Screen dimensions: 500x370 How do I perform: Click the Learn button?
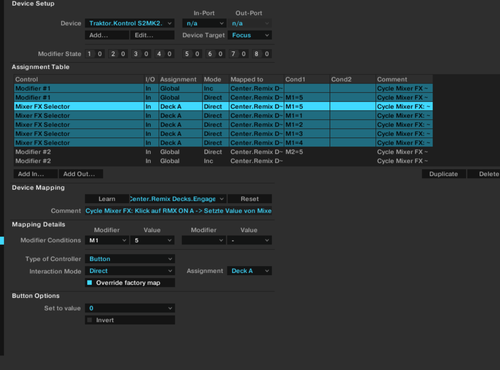coord(107,199)
